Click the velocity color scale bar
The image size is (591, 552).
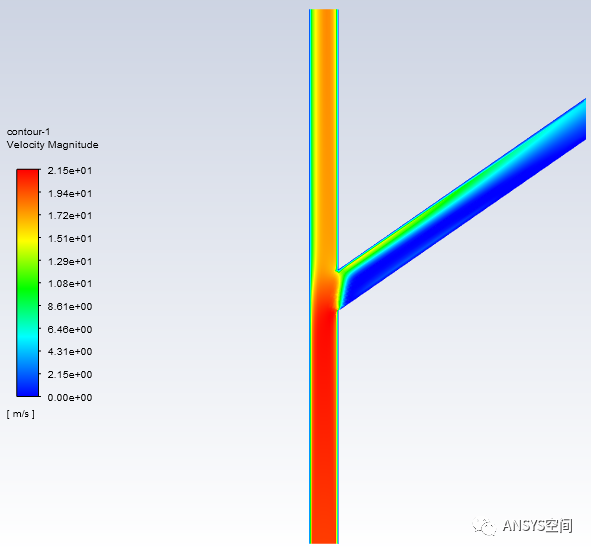pos(28,283)
